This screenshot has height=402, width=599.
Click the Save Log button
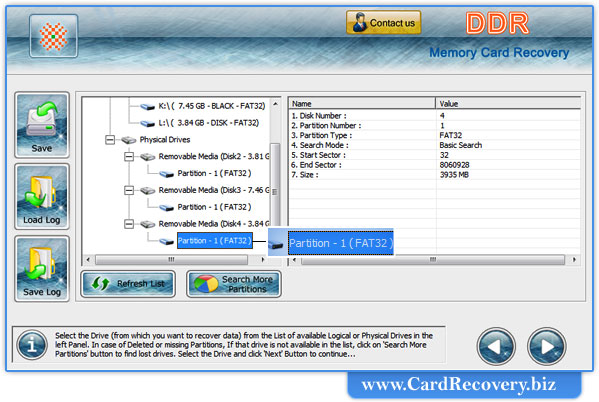[42, 269]
